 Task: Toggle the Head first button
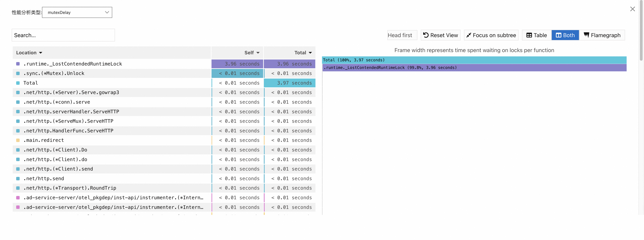tap(402, 35)
